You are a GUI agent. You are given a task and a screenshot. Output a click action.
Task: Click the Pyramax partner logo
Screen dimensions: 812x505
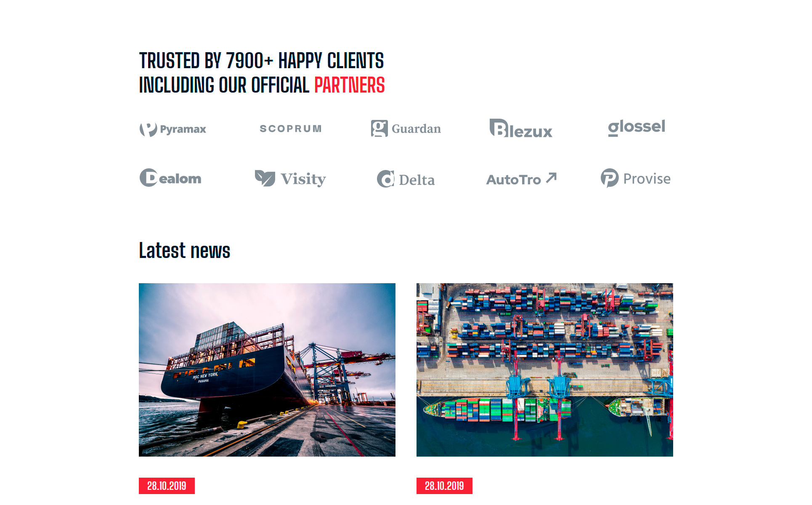tap(173, 129)
